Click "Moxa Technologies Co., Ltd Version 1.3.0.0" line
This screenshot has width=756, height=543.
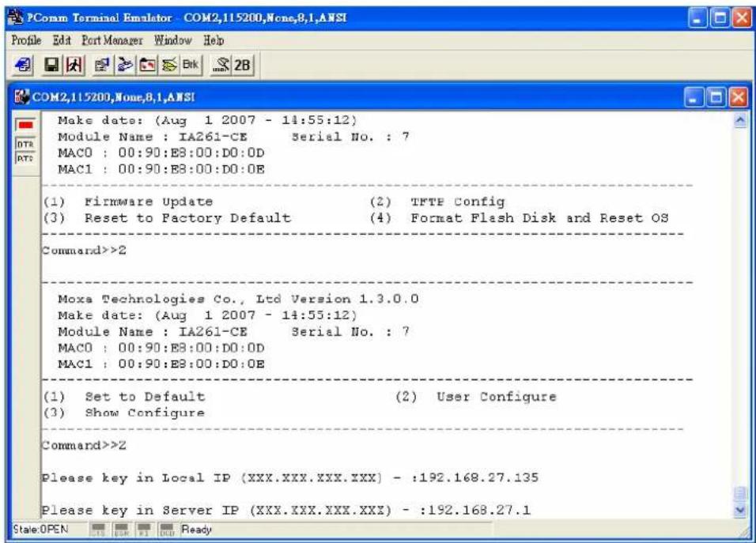[x=238, y=300]
